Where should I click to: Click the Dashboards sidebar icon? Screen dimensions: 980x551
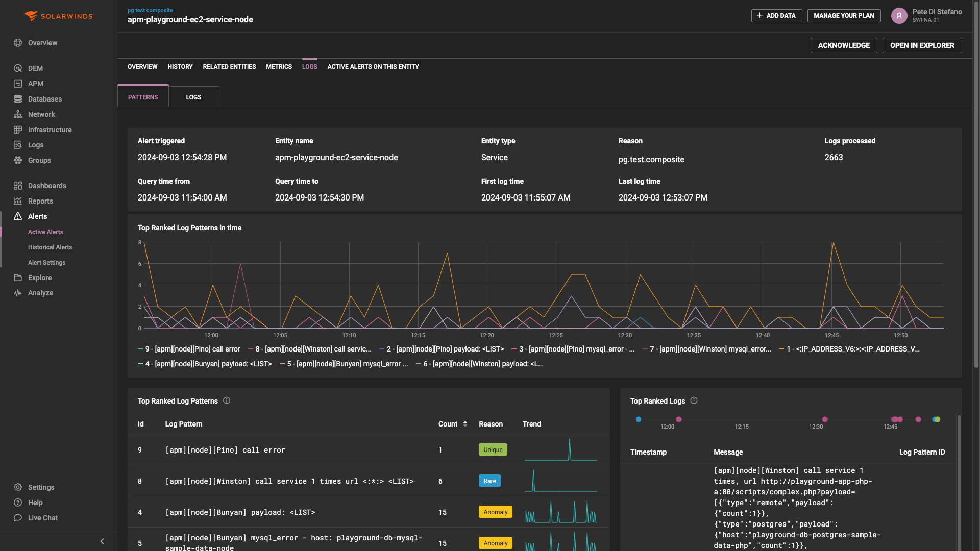[x=18, y=186]
